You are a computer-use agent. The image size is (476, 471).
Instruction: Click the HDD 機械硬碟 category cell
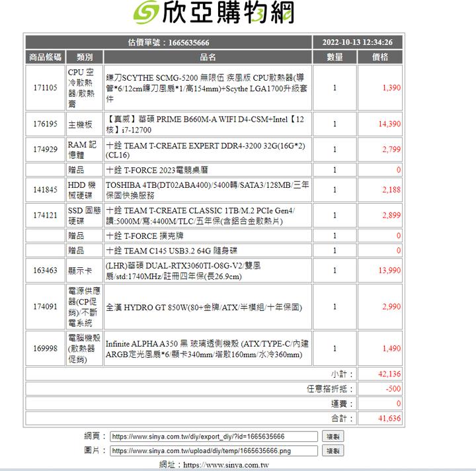click(x=85, y=190)
